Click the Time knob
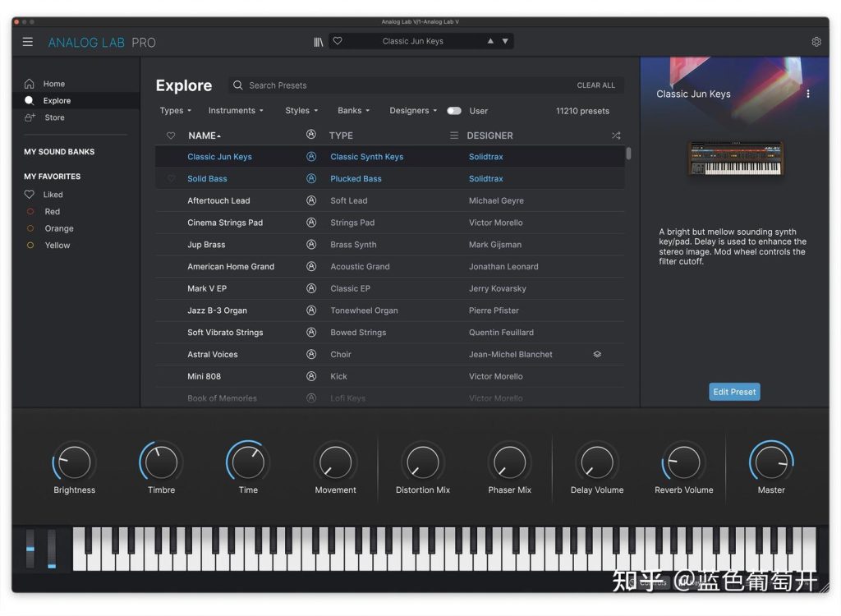Viewport: 841px width, 616px height. [x=248, y=462]
